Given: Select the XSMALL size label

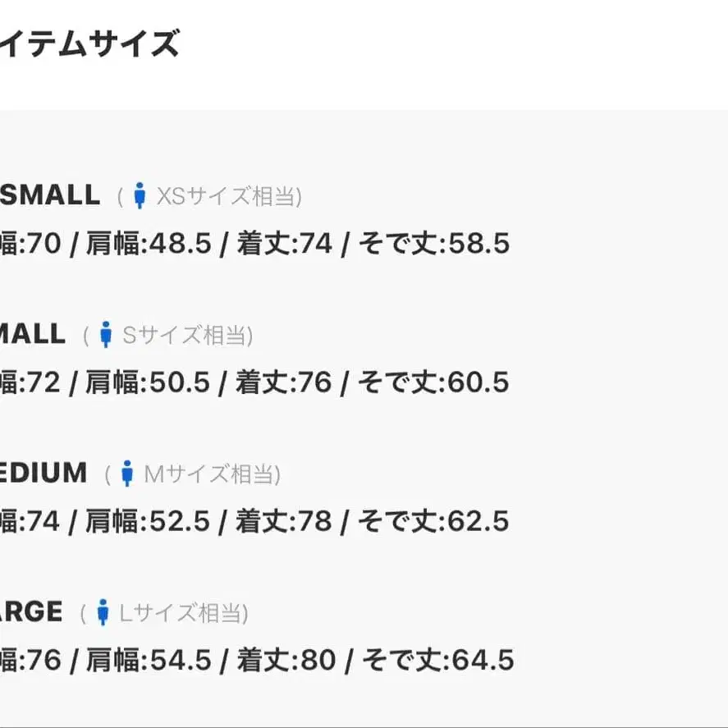Looking at the screenshot, I should tap(49, 195).
